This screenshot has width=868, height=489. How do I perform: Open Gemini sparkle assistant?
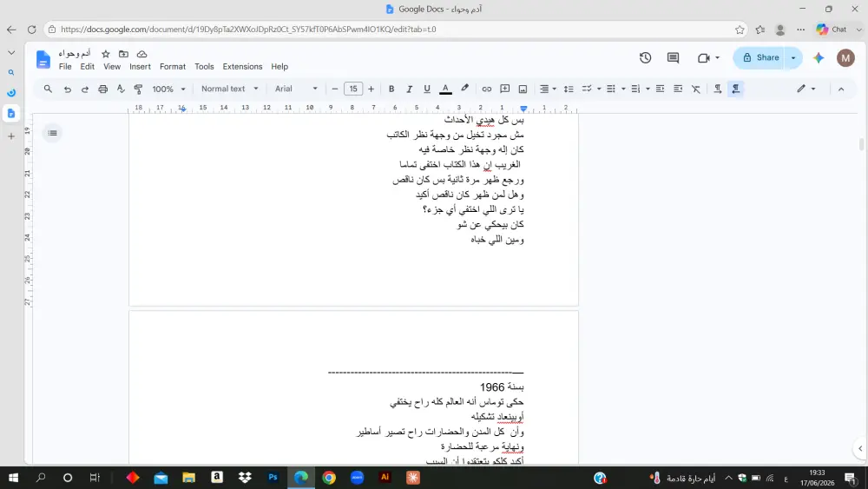tap(819, 57)
